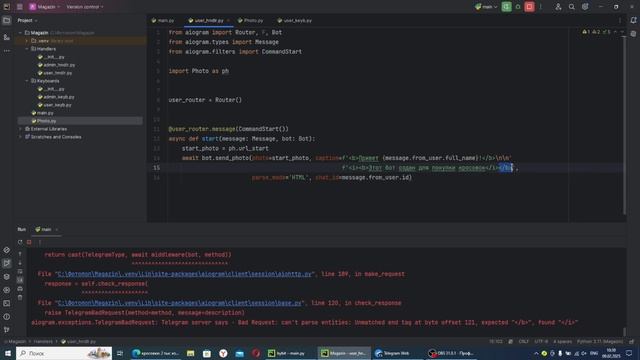Open IDE settings gear icon
The height and width of the screenshot is (360, 640).
(x=585, y=7)
